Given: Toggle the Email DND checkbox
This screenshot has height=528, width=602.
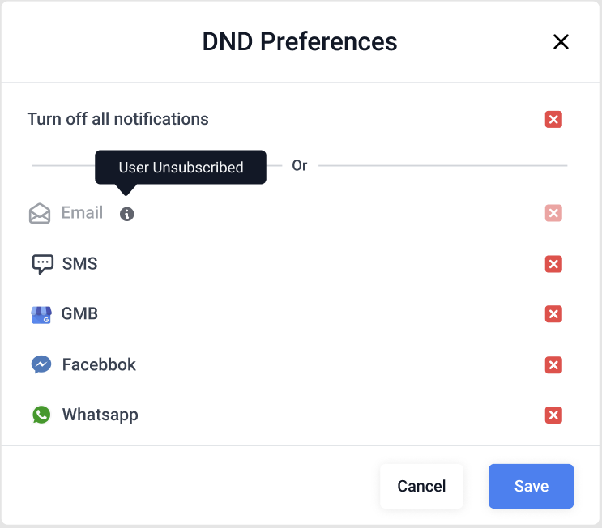Looking at the screenshot, I should [553, 213].
